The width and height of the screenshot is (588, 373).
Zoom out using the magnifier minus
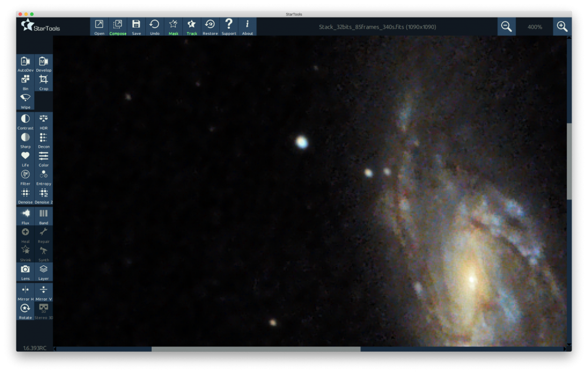(506, 26)
